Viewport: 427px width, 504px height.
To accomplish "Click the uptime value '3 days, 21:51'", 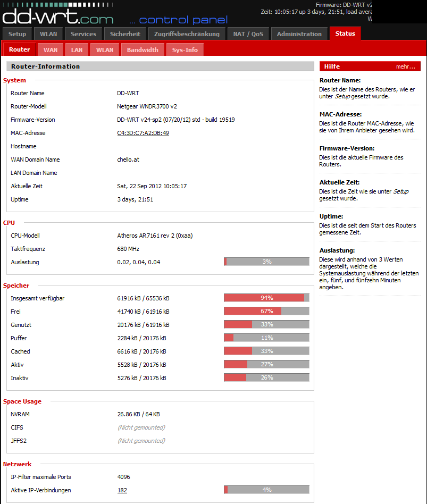I will [135, 199].
